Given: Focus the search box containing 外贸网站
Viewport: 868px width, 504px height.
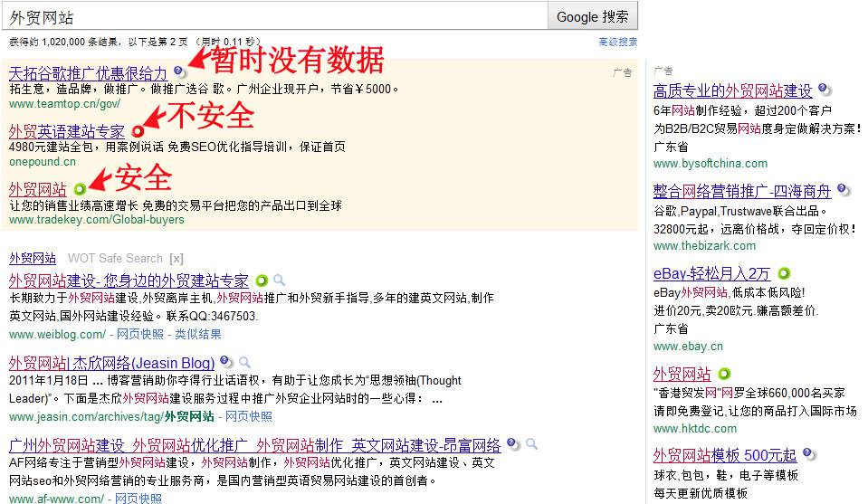Looking at the screenshot, I should coord(274,16).
